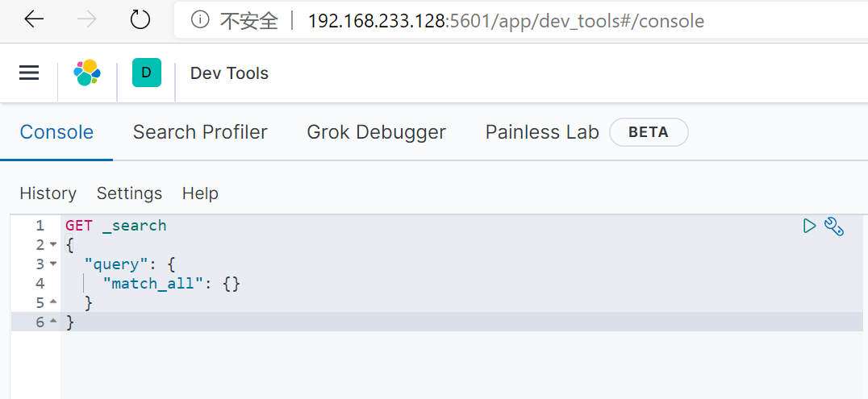Image resolution: width=868 pixels, height=399 pixels.
Task: Open the wrench request options icon
Action: coord(833,227)
